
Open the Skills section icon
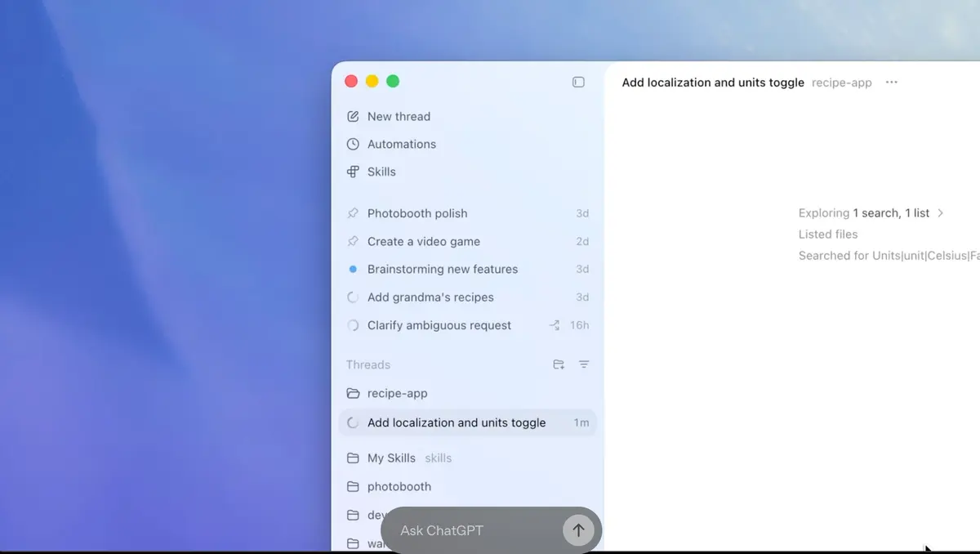353,172
